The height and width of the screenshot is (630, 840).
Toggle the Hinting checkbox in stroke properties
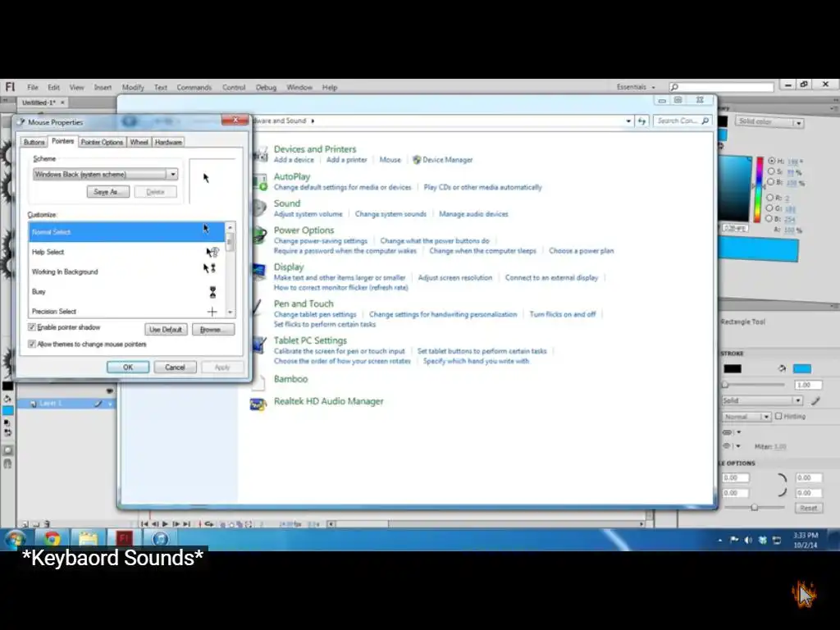point(778,416)
